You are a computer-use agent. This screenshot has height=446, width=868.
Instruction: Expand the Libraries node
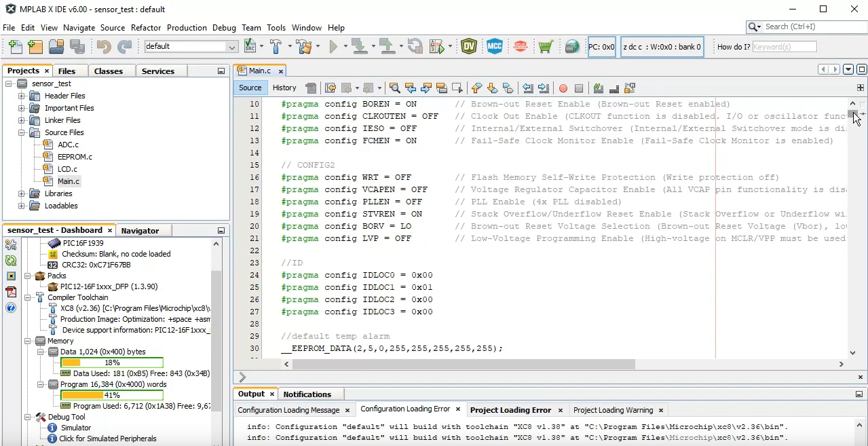pos(22,193)
